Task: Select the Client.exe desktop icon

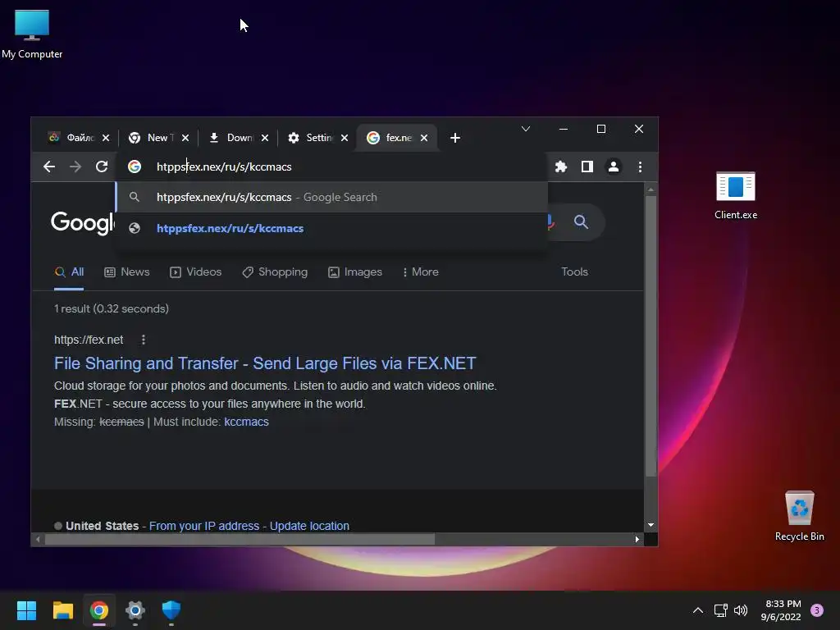Action: coord(736,195)
